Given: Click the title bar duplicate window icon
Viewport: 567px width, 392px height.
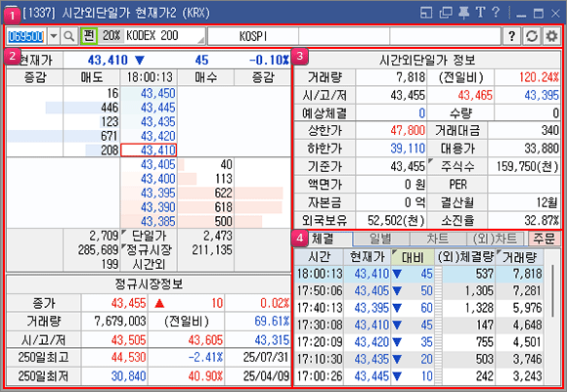Looking at the screenshot, I should [x=446, y=13].
